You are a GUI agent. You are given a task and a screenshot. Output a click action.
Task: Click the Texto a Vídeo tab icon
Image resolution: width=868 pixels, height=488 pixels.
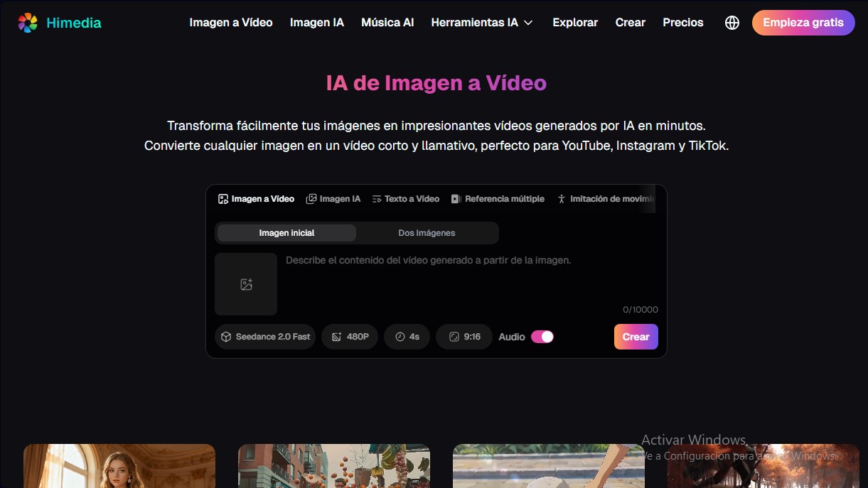(x=377, y=199)
